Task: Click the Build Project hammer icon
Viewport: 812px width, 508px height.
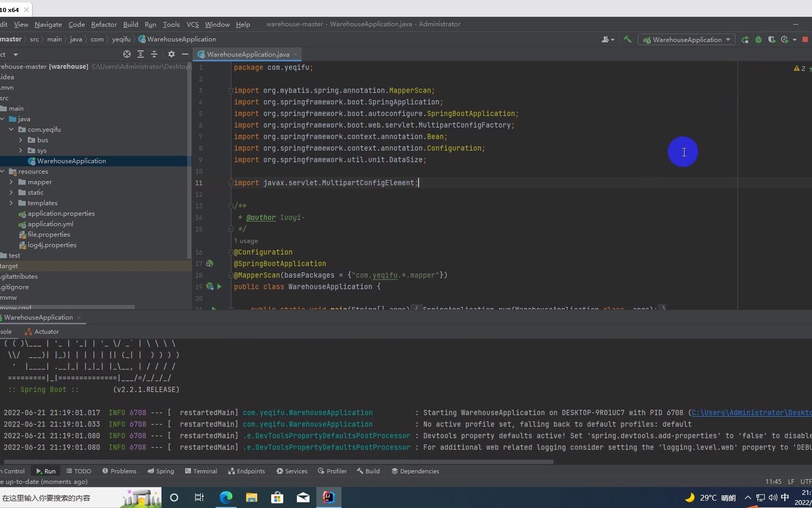Action: (627, 39)
